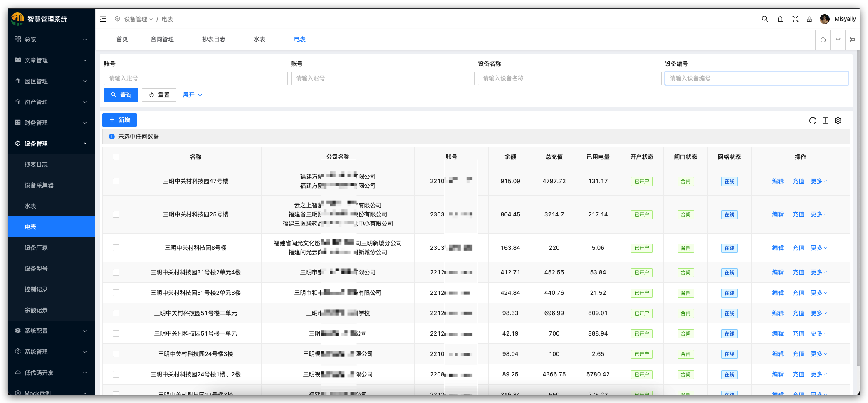Click the system logo icon

(x=17, y=19)
